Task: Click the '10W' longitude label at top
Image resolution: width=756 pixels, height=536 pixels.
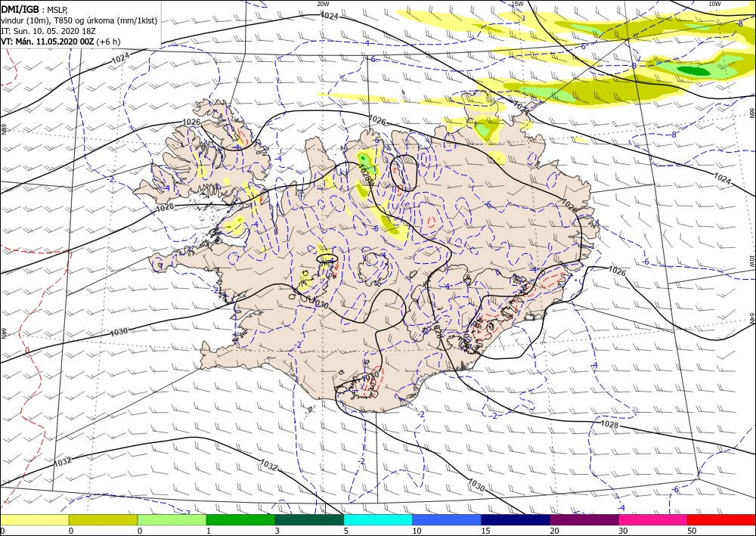Action: (x=714, y=4)
